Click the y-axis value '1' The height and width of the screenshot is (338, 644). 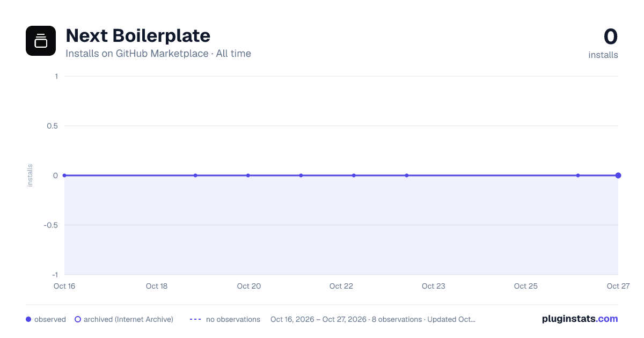(56, 76)
